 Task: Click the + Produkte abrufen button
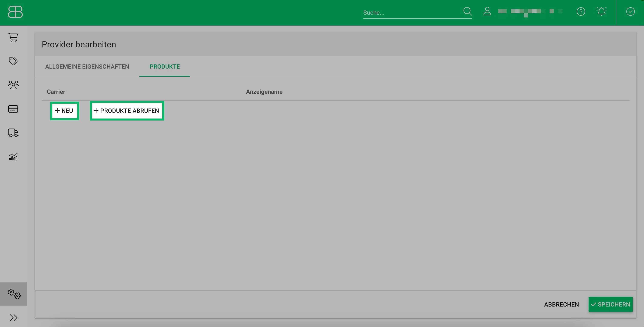pyautogui.click(x=127, y=111)
